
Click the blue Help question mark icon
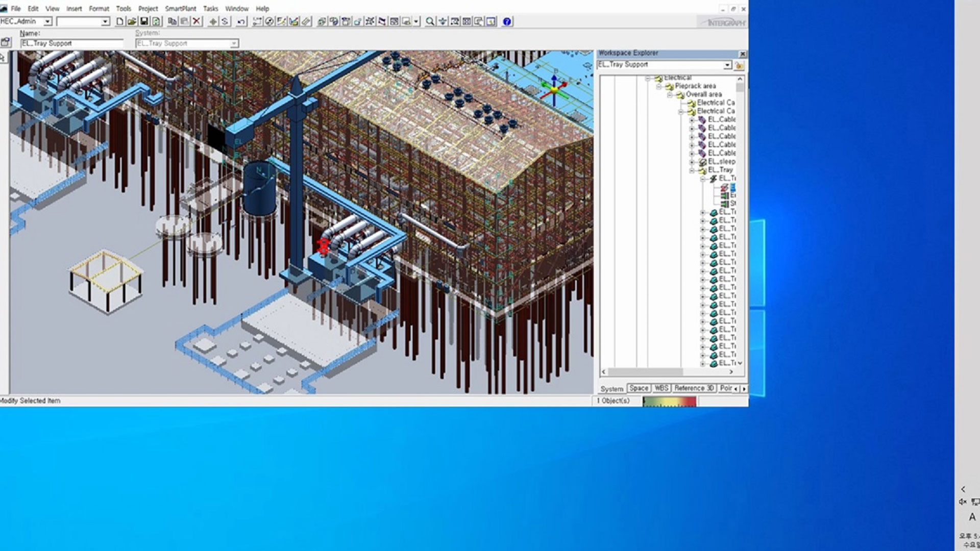coord(507,21)
